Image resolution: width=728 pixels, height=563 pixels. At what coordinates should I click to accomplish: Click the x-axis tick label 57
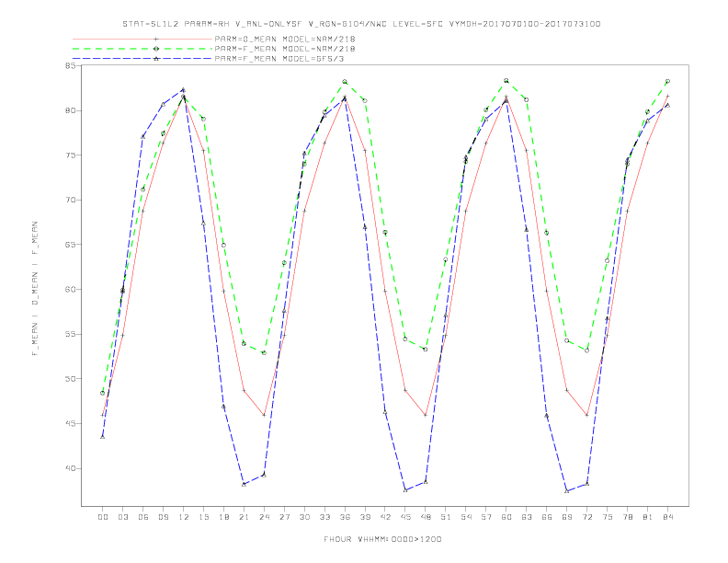[486, 517]
